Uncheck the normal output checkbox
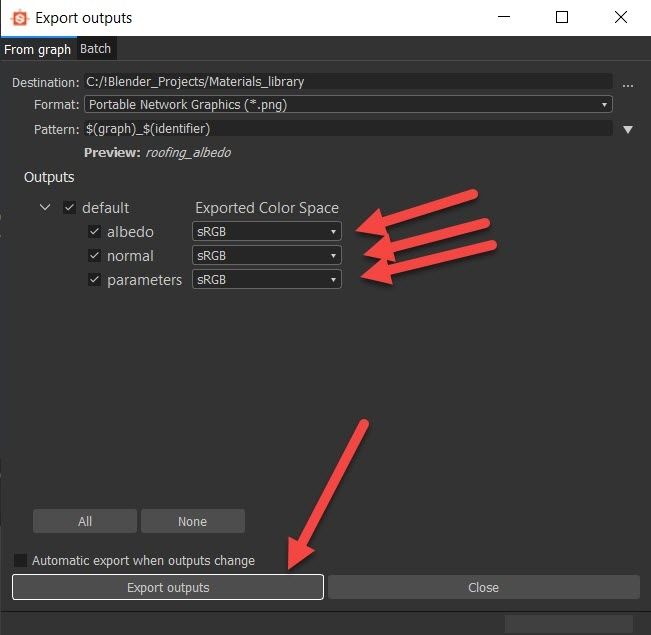The width and height of the screenshot is (651, 635). [94, 256]
